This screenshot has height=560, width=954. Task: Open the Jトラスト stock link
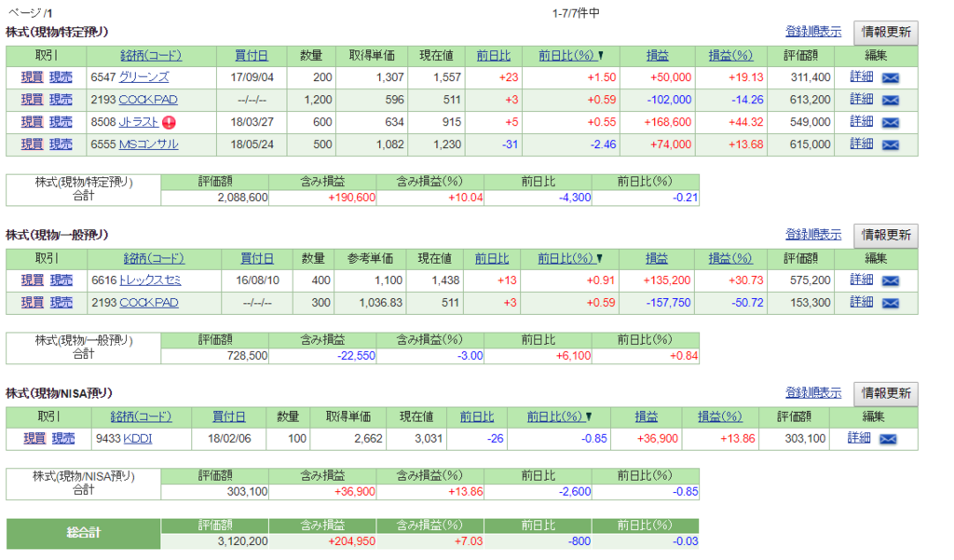coord(139,122)
